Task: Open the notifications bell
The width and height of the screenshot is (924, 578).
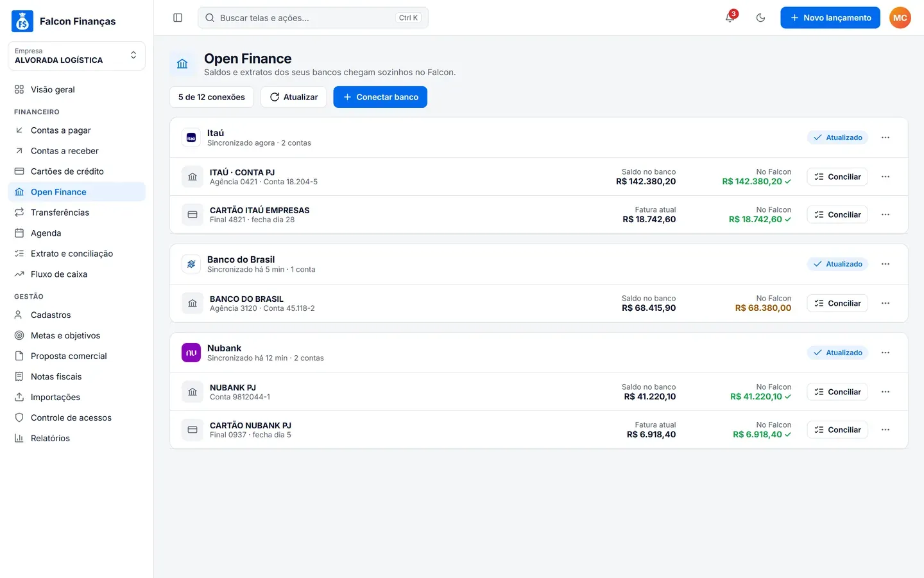Action: 730,18
